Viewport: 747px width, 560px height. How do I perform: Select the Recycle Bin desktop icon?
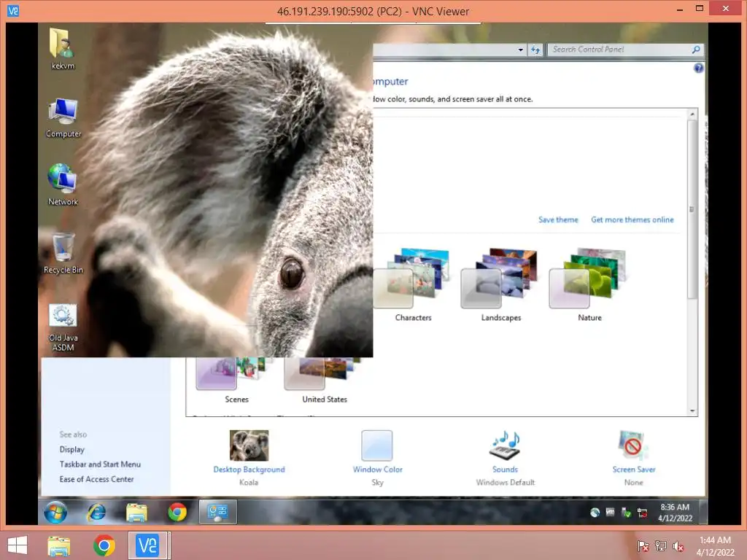tap(63, 253)
